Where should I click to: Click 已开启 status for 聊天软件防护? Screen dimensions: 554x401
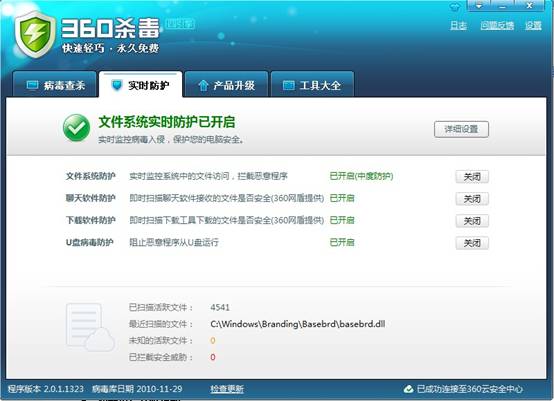[342, 198]
